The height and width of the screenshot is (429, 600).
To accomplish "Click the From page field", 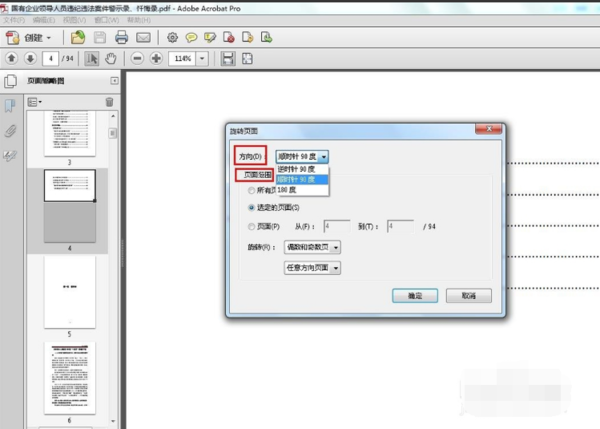I will pyautogui.click(x=337, y=227).
